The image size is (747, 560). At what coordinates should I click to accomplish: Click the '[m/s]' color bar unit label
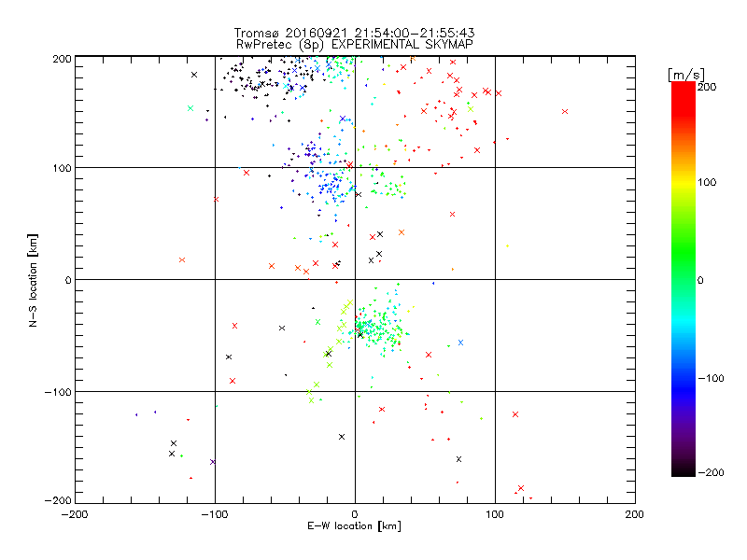pyautogui.click(x=686, y=75)
